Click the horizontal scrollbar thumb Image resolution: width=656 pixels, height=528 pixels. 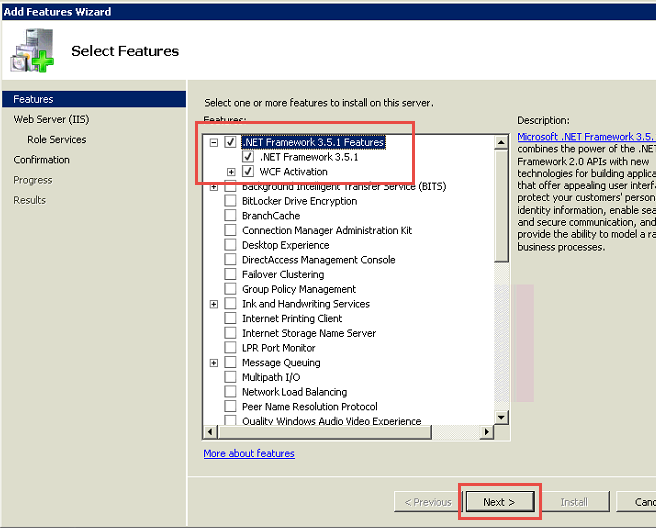324,432
